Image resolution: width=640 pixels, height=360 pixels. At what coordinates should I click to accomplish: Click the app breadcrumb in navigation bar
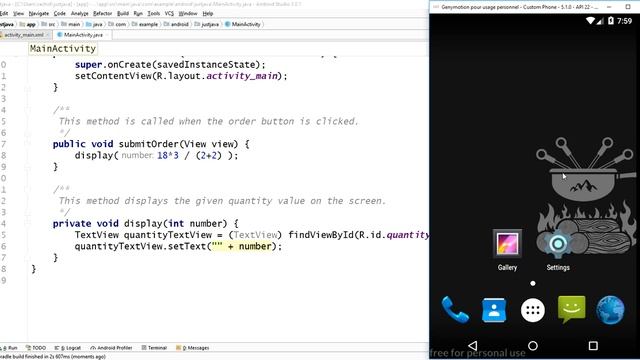click(x=28, y=24)
